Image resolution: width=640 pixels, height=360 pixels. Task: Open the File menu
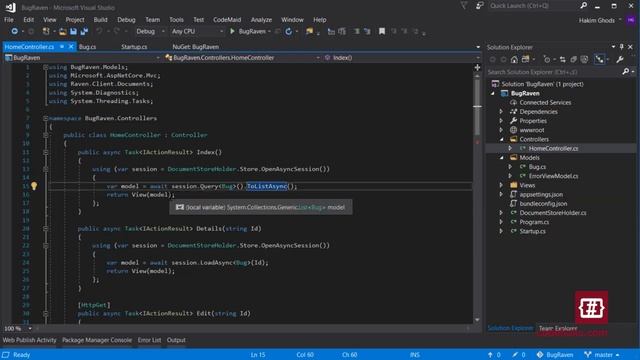coord(9,20)
